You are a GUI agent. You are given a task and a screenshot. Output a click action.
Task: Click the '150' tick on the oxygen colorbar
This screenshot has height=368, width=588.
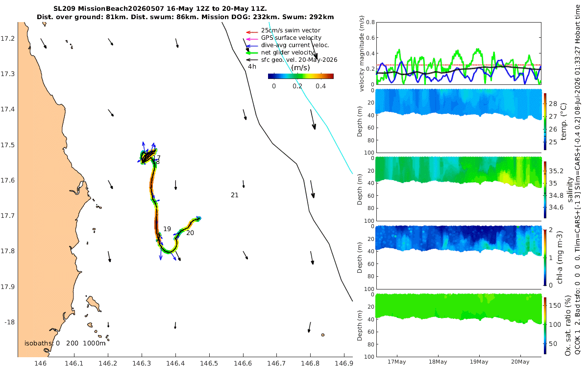[555, 306]
